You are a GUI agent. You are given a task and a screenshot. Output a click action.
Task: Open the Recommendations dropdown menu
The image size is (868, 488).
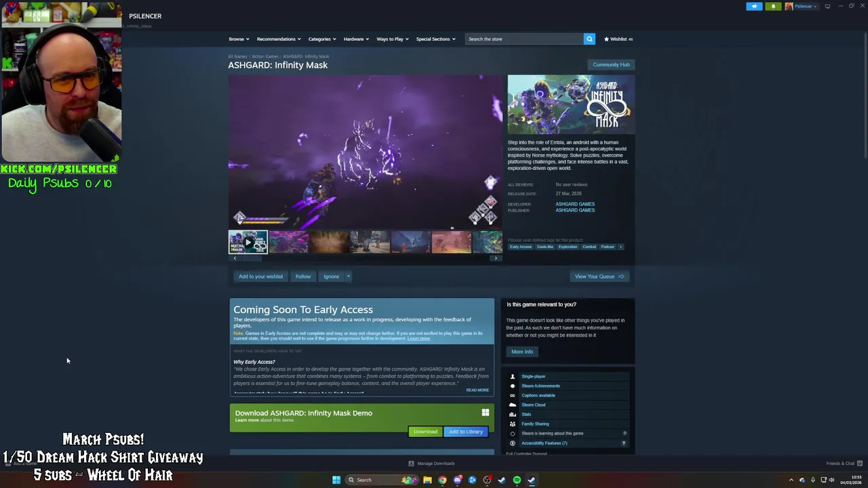[x=279, y=39]
